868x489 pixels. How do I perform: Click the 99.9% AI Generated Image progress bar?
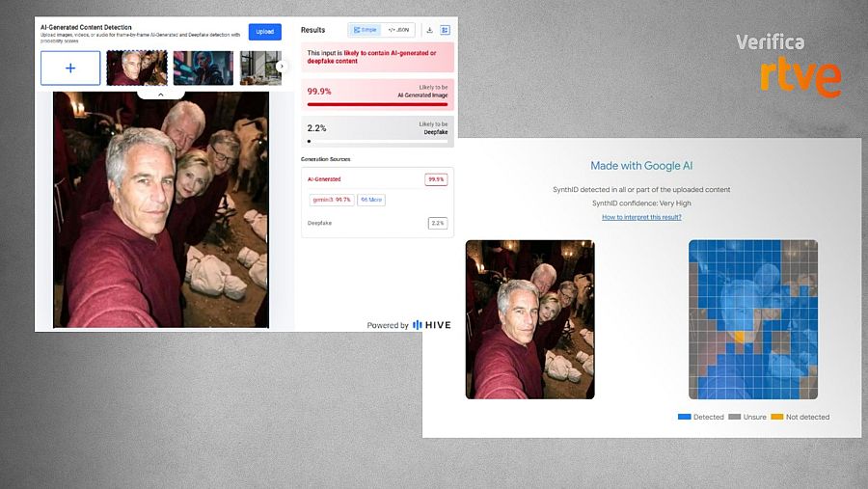pyautogui.click(x=377, y=104)
